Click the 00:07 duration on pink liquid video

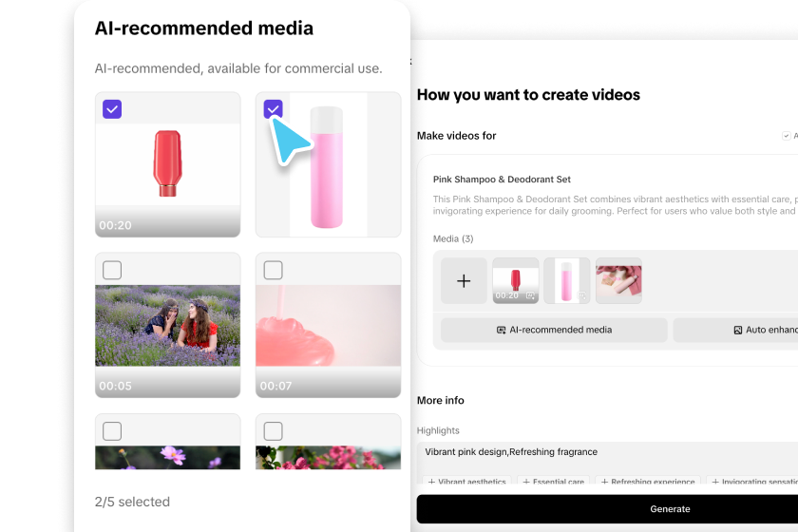pos(275,387)
